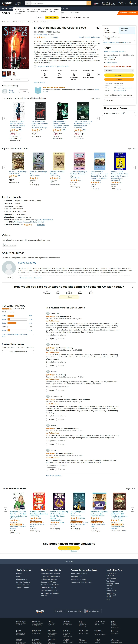Click the Add to Cart button
The image size is (138, 644).
(119, 75)
